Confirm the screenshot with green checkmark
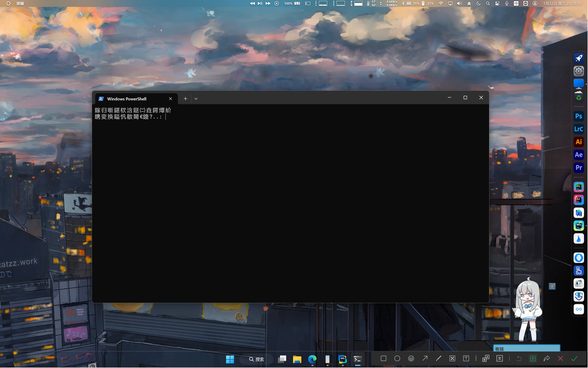This screenshot has height=368, width=588. [574, 359]
